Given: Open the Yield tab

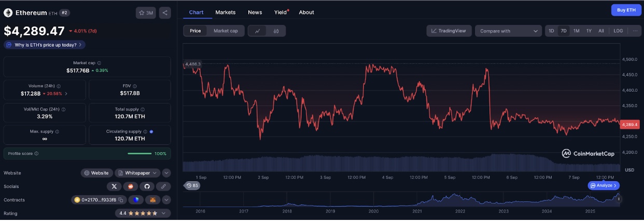Looking at the screenshot, I should pyautogui.click(x=281, y=12).
